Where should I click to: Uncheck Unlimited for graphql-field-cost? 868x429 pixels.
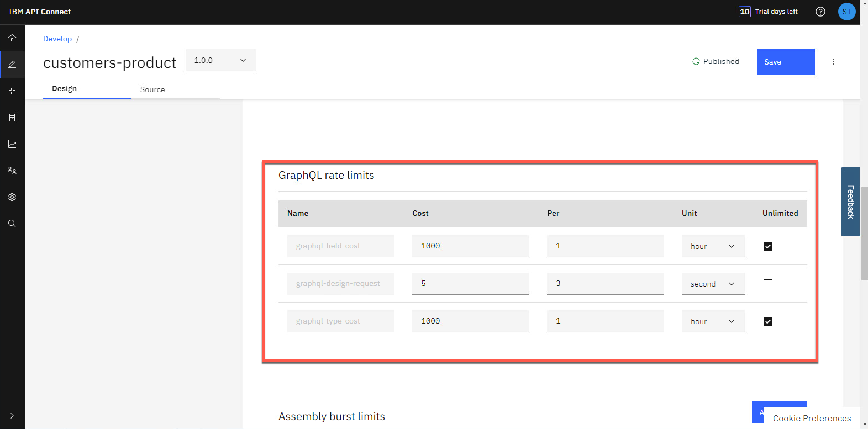(768, 246)
